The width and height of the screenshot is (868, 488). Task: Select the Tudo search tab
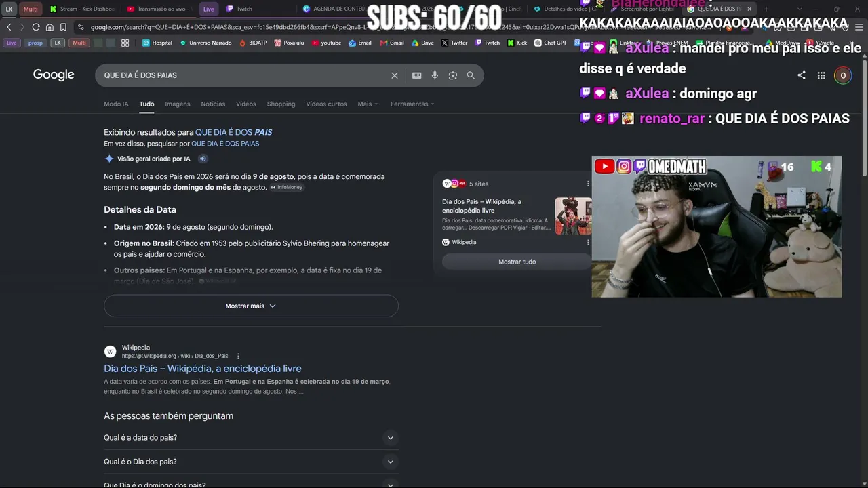click(146, 104)
